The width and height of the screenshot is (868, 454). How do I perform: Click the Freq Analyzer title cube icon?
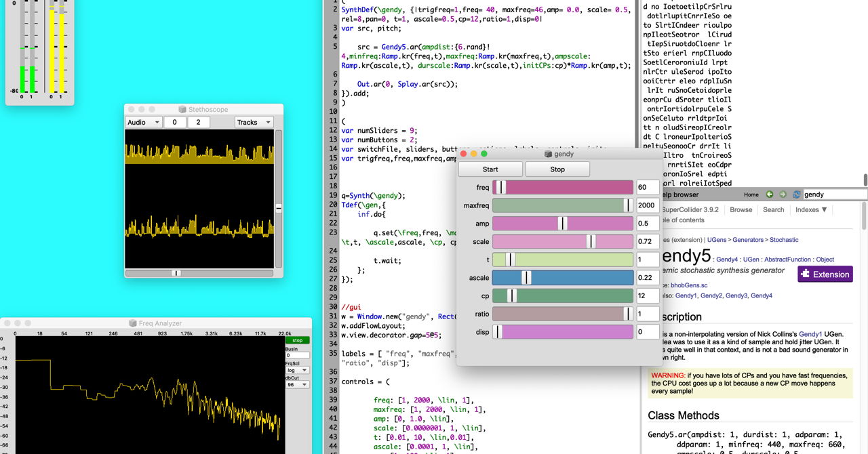pyautogui.click(x=133, y=324)
